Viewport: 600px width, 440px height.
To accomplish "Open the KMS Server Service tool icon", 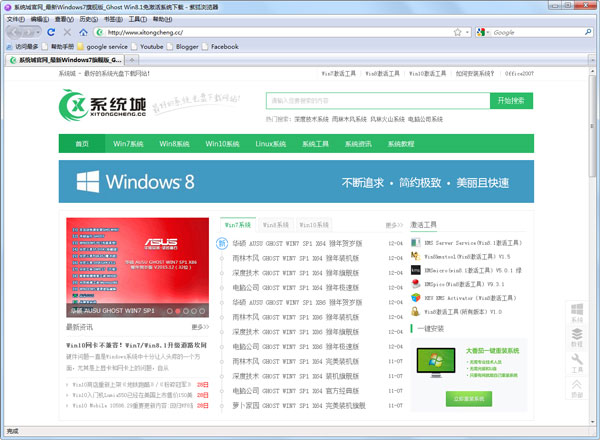I will [x=416, y=243].
